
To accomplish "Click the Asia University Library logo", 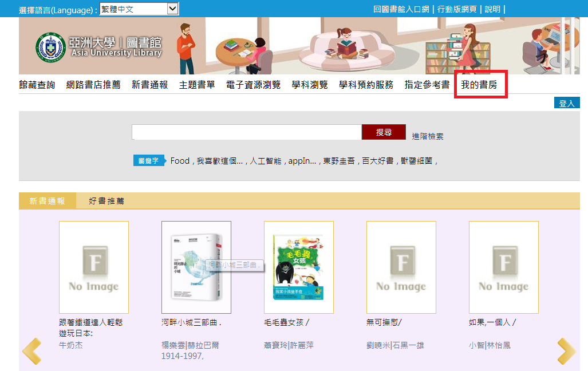I will pyautogui.click(x=99, y=46).
